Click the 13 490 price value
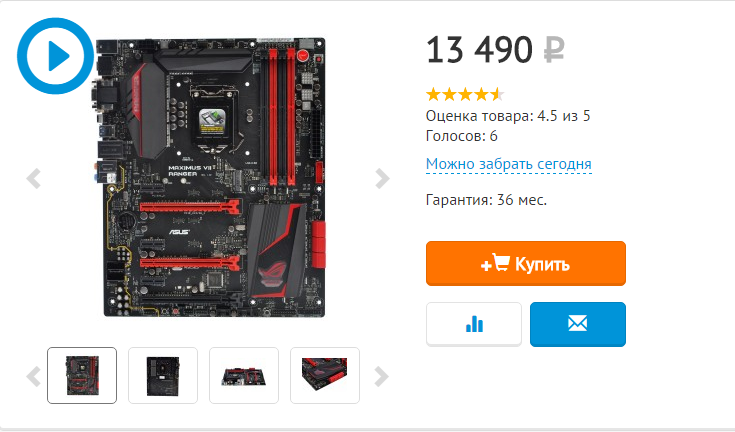 [479, 50]
